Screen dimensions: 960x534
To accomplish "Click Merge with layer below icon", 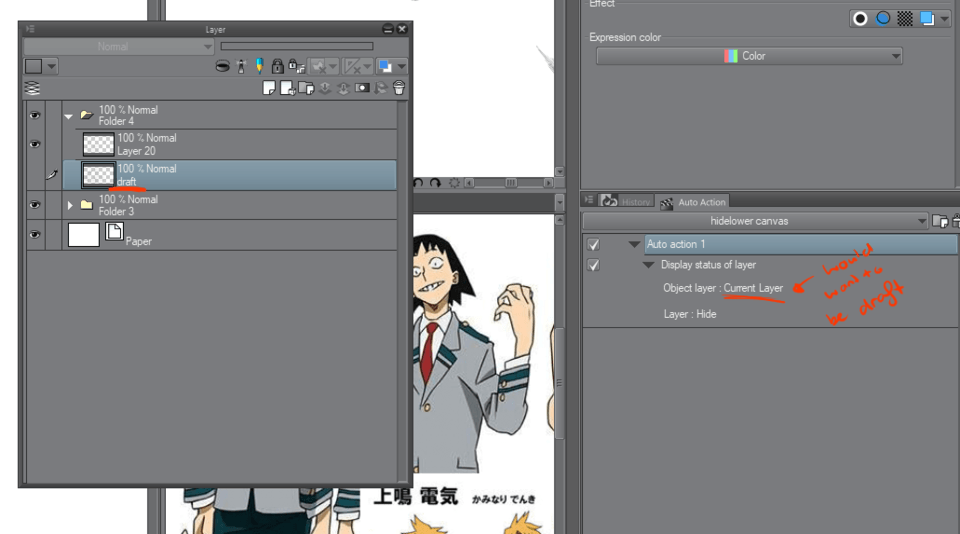I will click(x=343, y=88).
